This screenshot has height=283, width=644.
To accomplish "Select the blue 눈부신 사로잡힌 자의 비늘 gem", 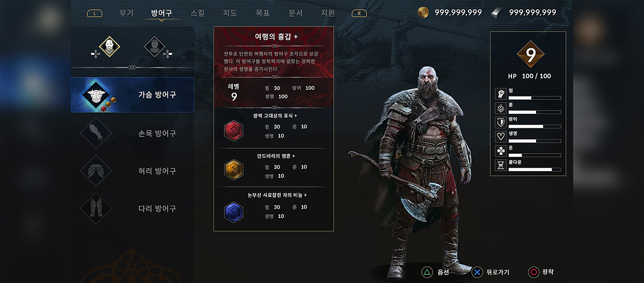I will coord(233,212).
